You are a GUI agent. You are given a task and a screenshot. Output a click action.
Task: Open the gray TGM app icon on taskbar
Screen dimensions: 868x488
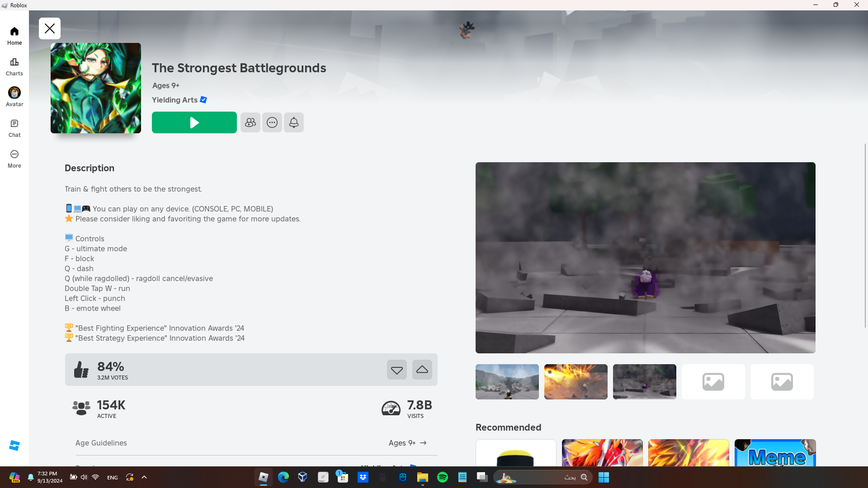coord(323,477)
